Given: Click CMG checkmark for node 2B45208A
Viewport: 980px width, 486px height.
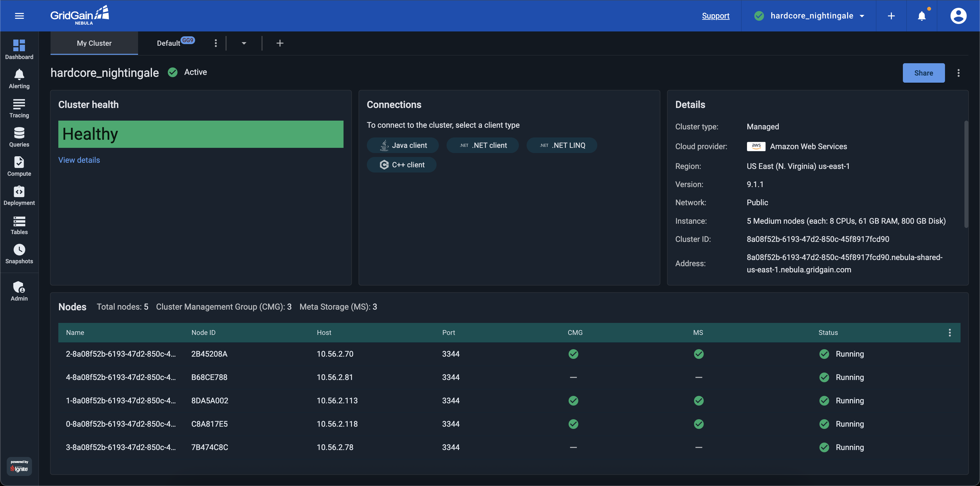Looking at the screenshot, I should tap(573, 354).
